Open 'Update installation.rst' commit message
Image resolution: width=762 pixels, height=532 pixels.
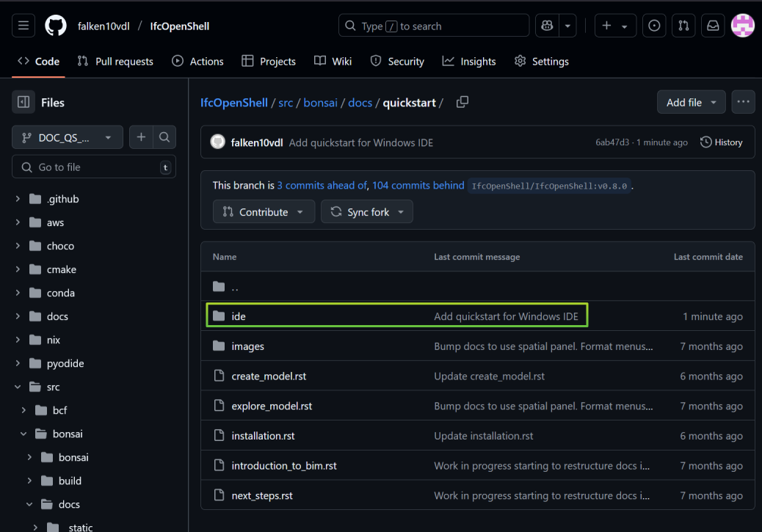(483, 436)
